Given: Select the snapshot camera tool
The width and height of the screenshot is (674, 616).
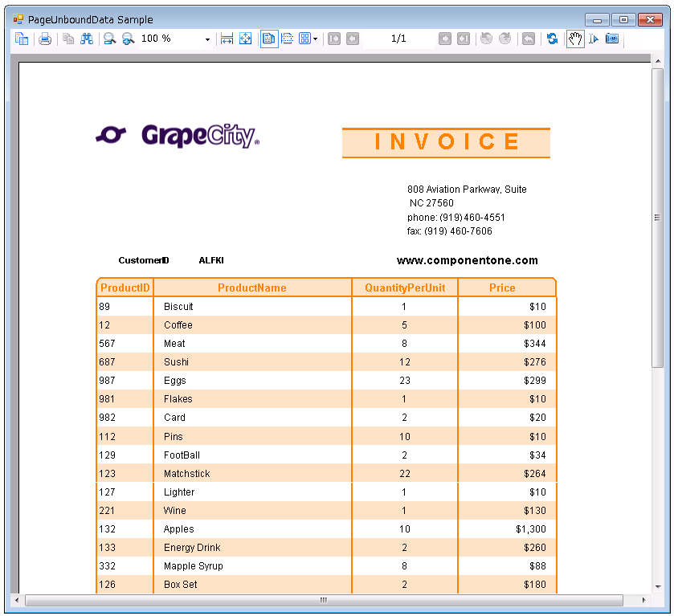Looking at the screenshot, I should coord(612,39).
